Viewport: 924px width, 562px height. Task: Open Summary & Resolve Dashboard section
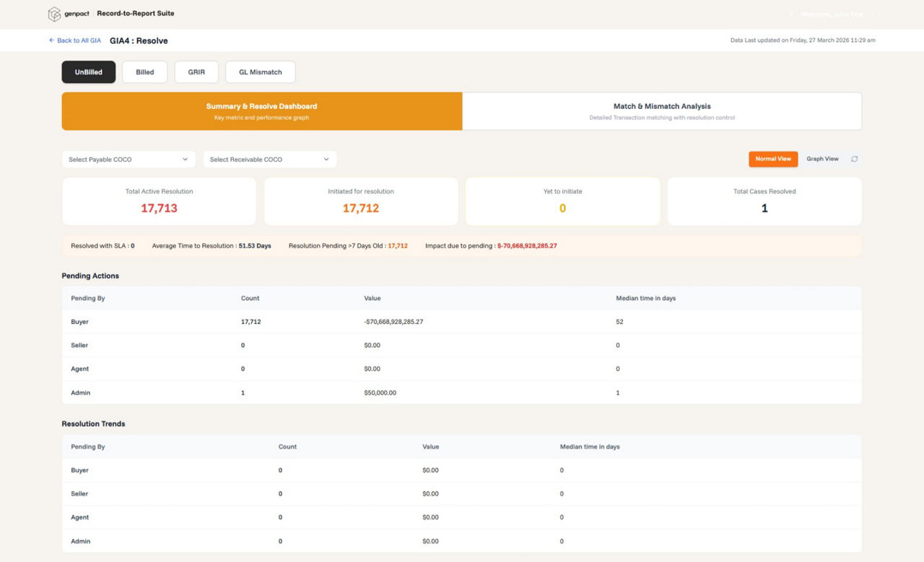pyautogui.click(x=262, y=111)
